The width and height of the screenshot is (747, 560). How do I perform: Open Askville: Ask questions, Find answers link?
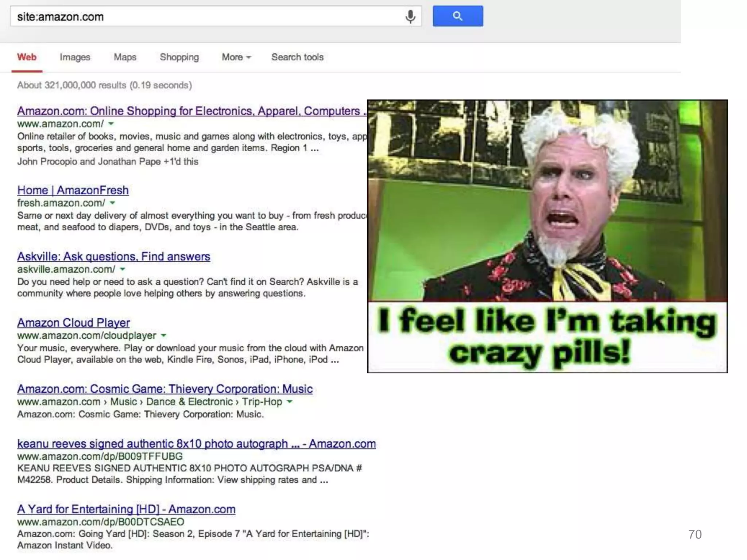click(113, 257)
